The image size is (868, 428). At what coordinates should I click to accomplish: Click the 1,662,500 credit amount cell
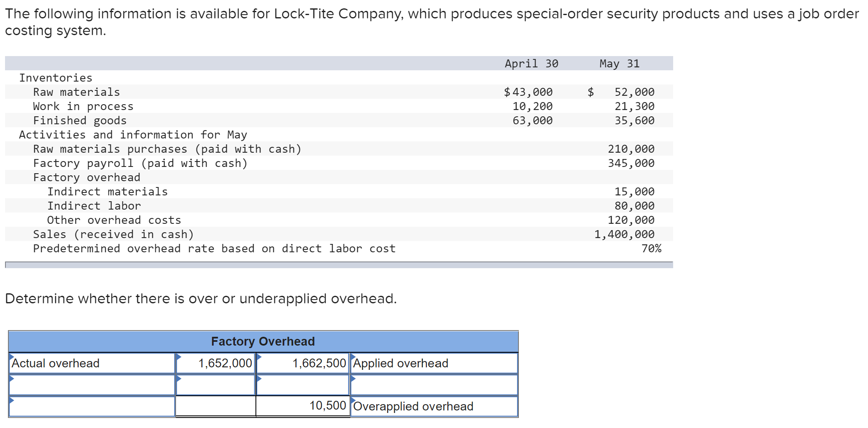coord(302,363)
